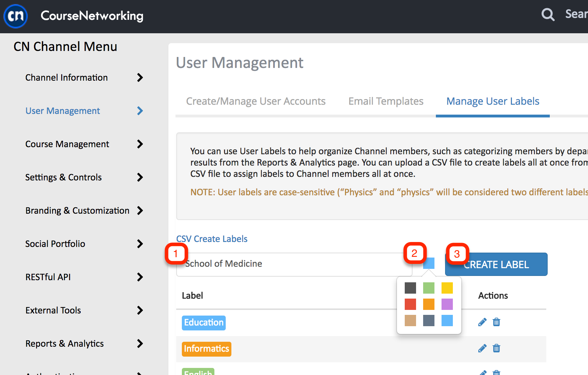
Task: Click the label name input field
Action: pos(294,264)
